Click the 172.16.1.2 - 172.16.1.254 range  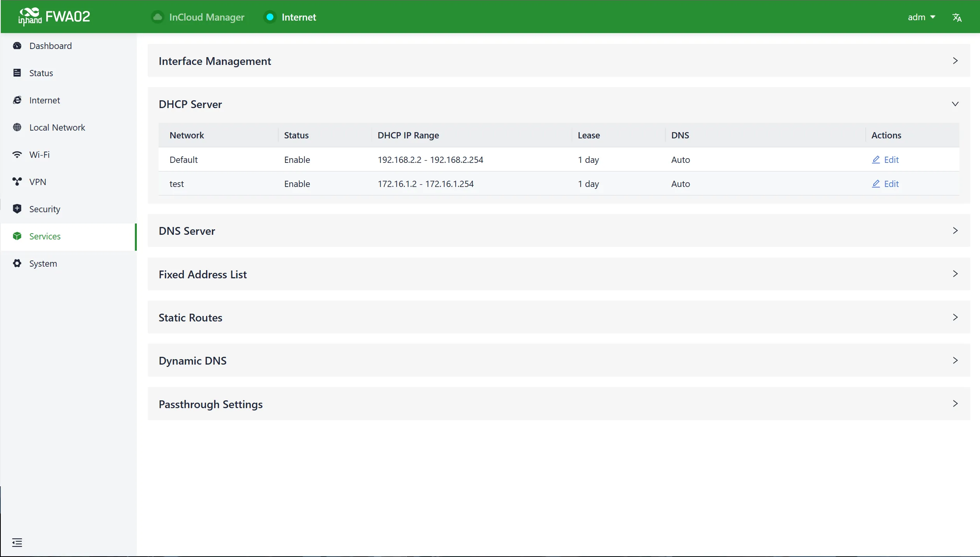click(426, 184)
